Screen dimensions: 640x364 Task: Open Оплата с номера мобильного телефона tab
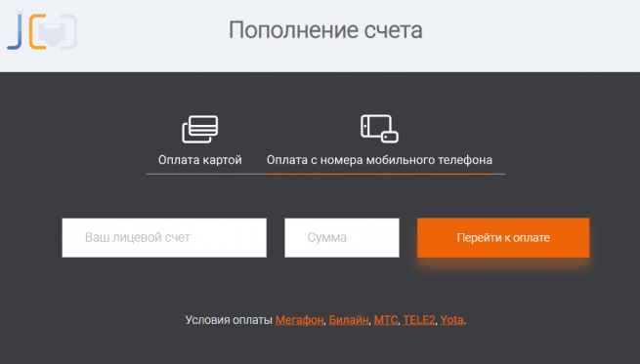pos(379,160)
